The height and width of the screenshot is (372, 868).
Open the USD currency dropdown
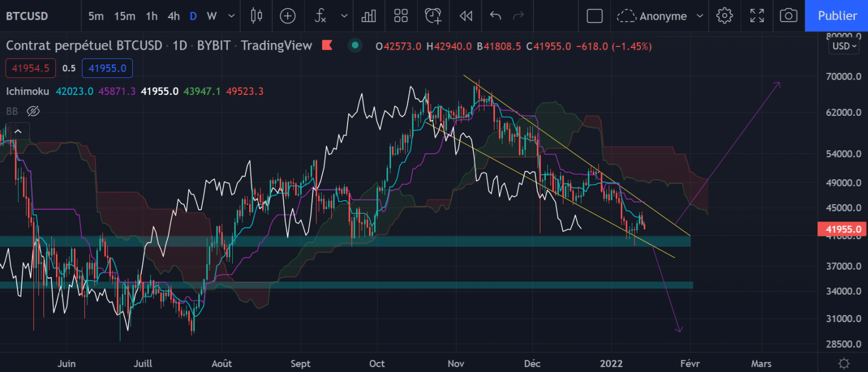(844, 46)
